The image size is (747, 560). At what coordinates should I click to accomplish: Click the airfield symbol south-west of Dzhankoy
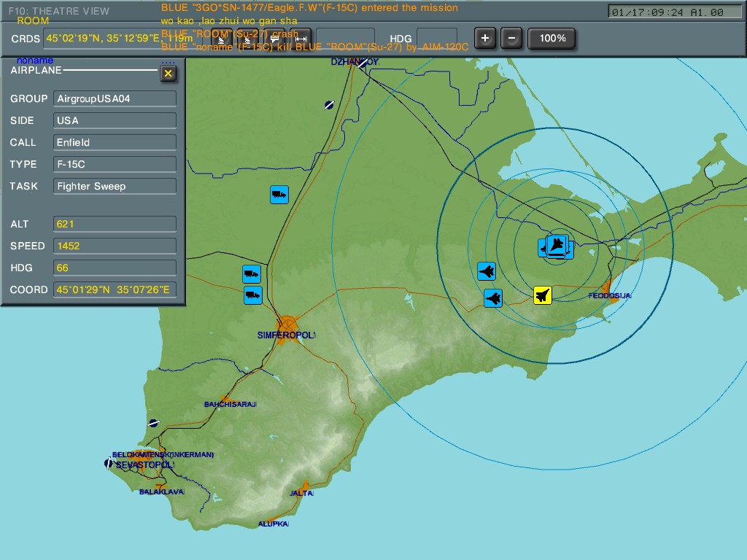pos(329,105)
